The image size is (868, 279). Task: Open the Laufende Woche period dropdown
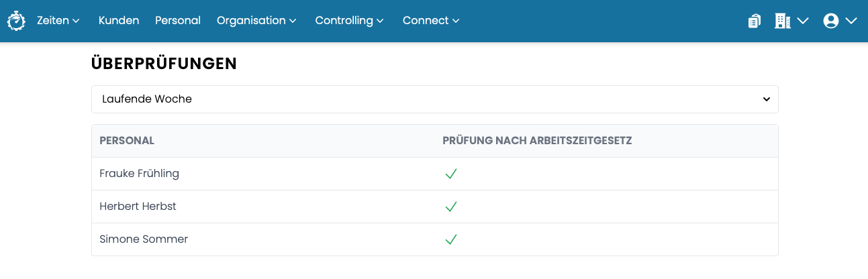tap(435, 99)
